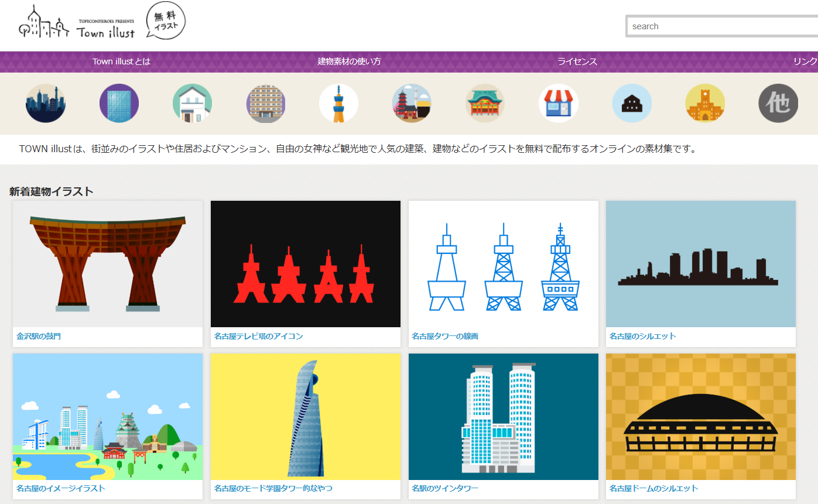Follow the 名古屋テレビ塔のアイコン title link
This screenshot has height=504, width=818.
click(259, 337)
